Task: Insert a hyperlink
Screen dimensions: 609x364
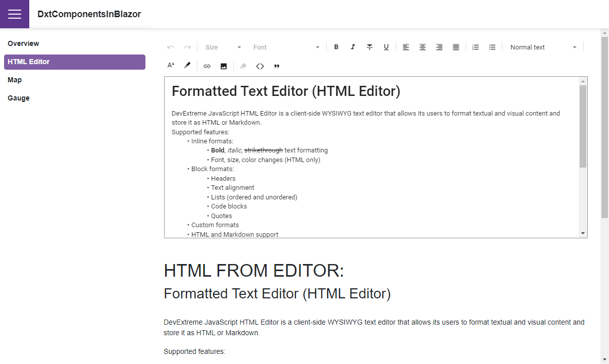Action: pos(207,66)
